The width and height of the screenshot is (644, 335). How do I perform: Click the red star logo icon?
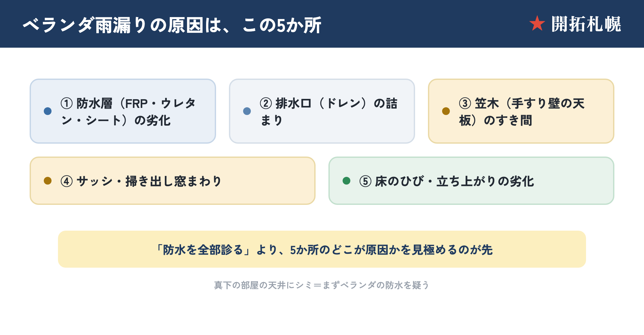click(x=537, y=24)
